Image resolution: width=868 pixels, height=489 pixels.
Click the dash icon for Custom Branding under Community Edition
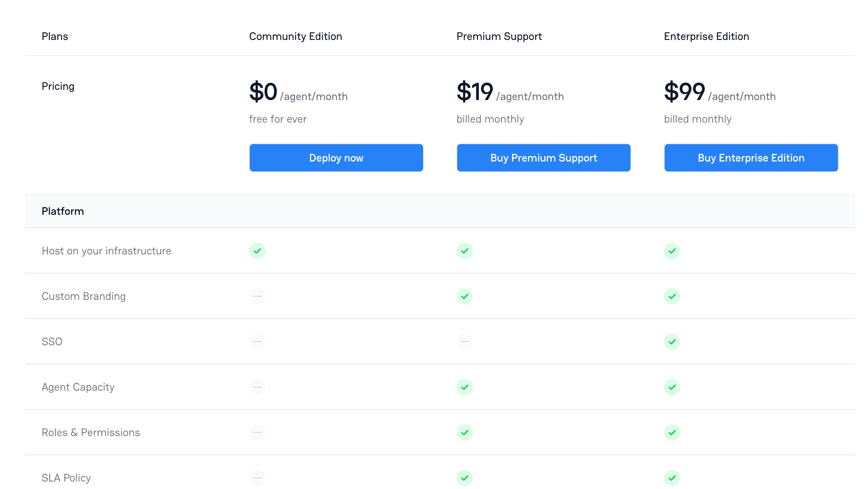(x=257, y=296)
